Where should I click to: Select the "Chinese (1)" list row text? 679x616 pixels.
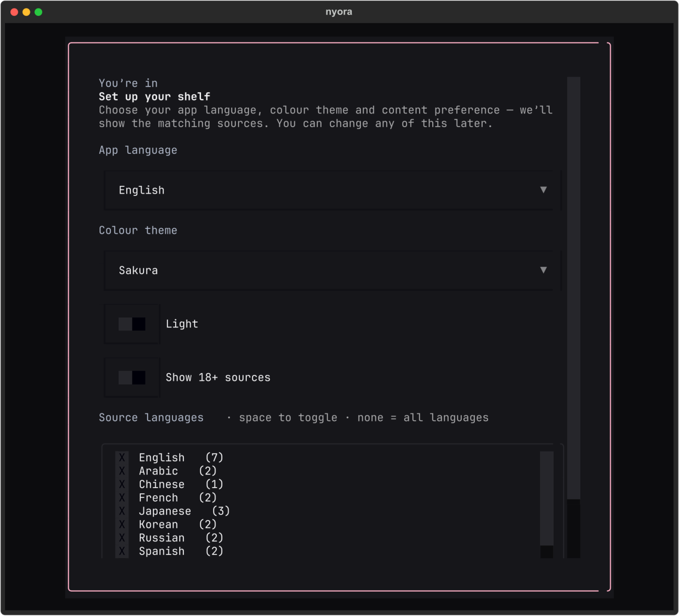pos(181,485)
